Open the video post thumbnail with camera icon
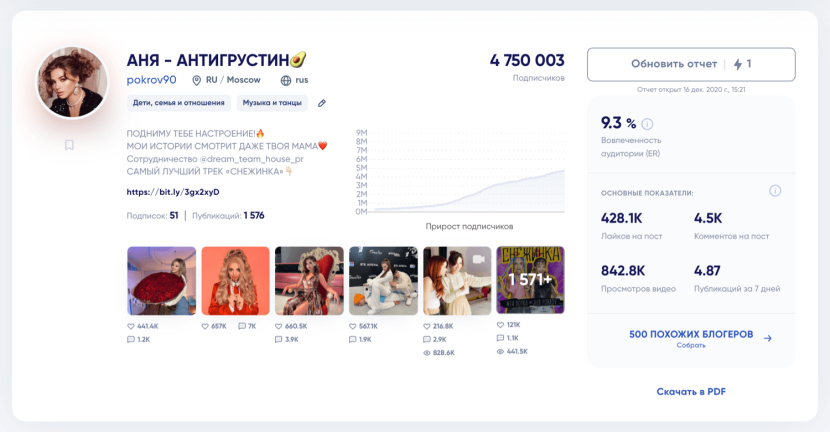The height and width of the screenshot is (432, 830). [x=457, y=281]
